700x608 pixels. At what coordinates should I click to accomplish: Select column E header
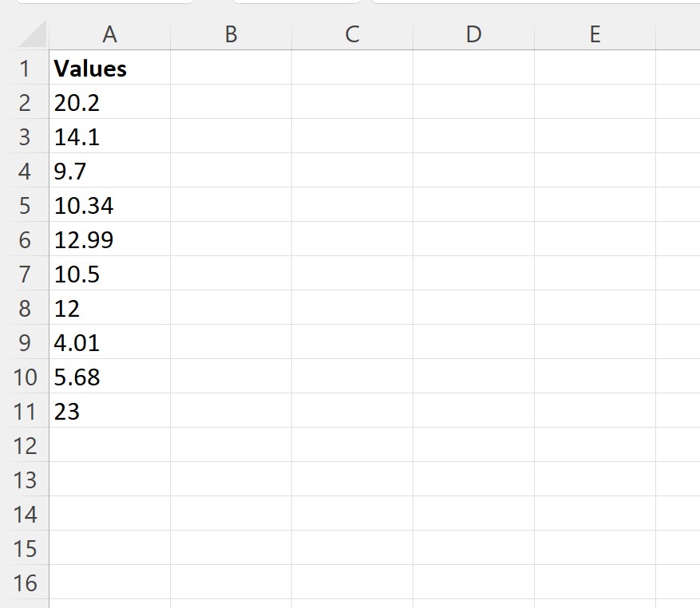click(x=595, y=35)
